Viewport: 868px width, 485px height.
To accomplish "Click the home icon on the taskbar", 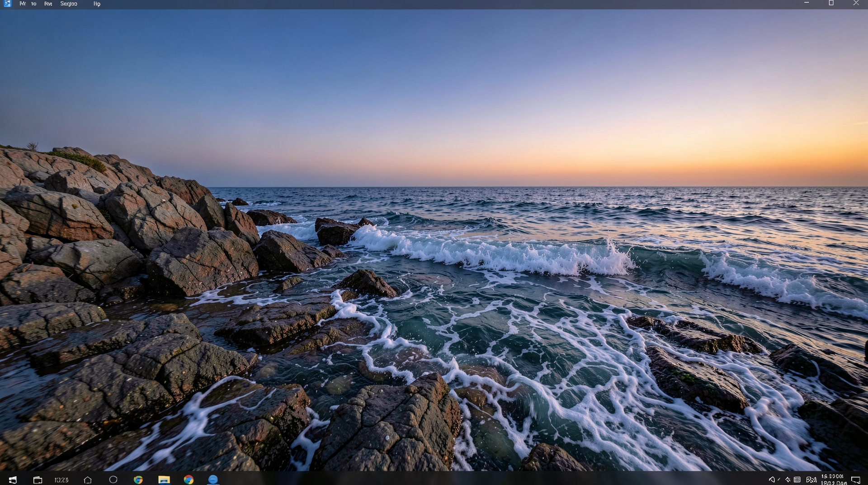I will point(88,480).
